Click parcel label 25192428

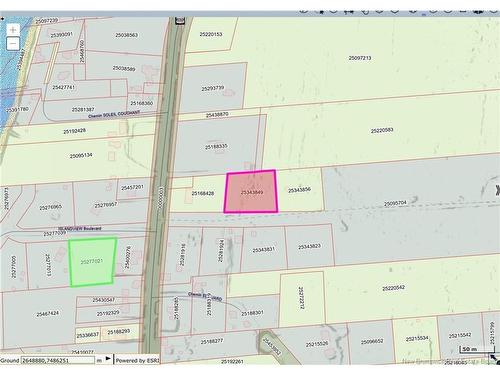75,131
